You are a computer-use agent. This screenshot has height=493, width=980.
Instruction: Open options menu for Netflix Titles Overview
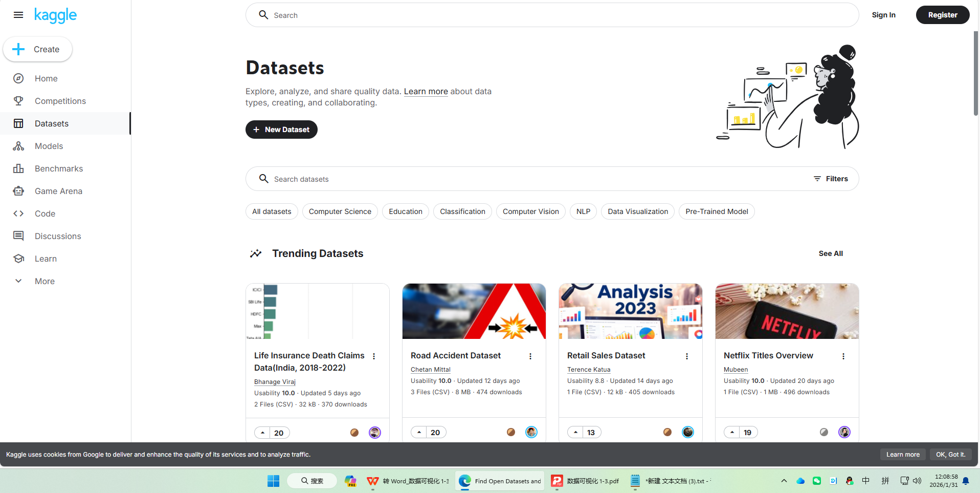pos(843,356)
